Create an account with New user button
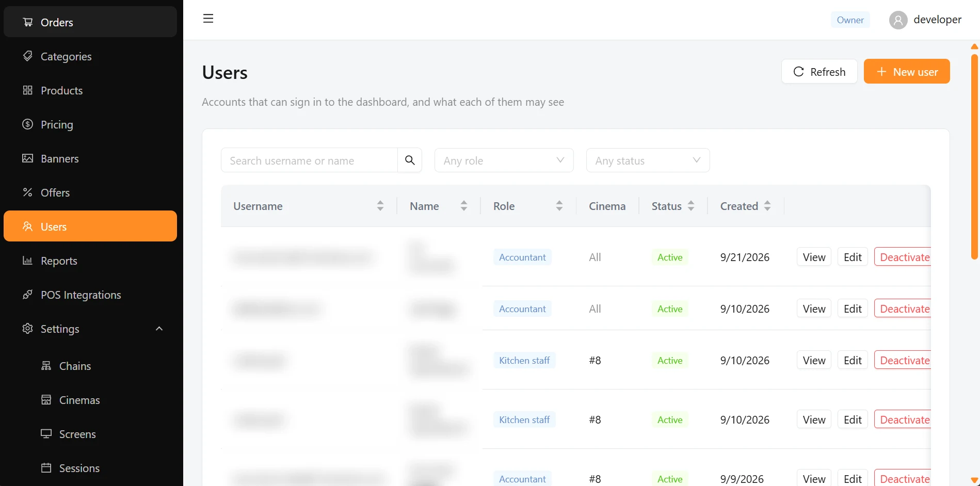The width and height of the screenshot is (980, 486). click(x=907, y=71)
